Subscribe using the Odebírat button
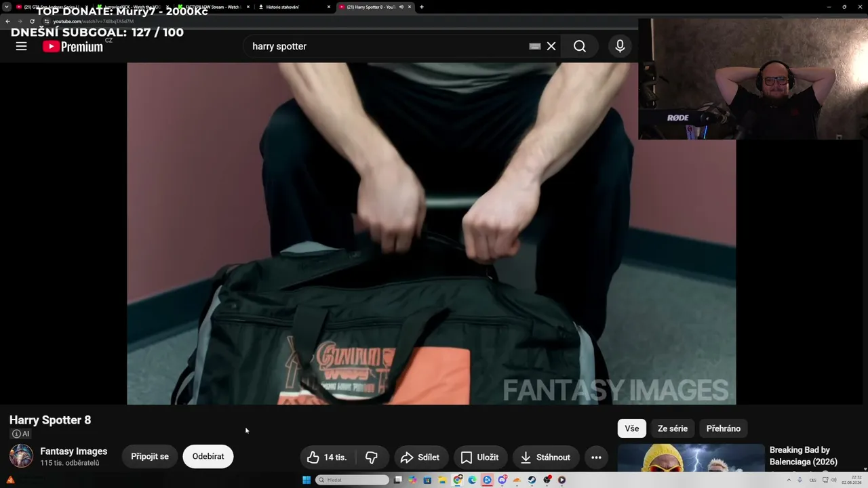Viewport: 868px width, 488px height. point(208,457)
